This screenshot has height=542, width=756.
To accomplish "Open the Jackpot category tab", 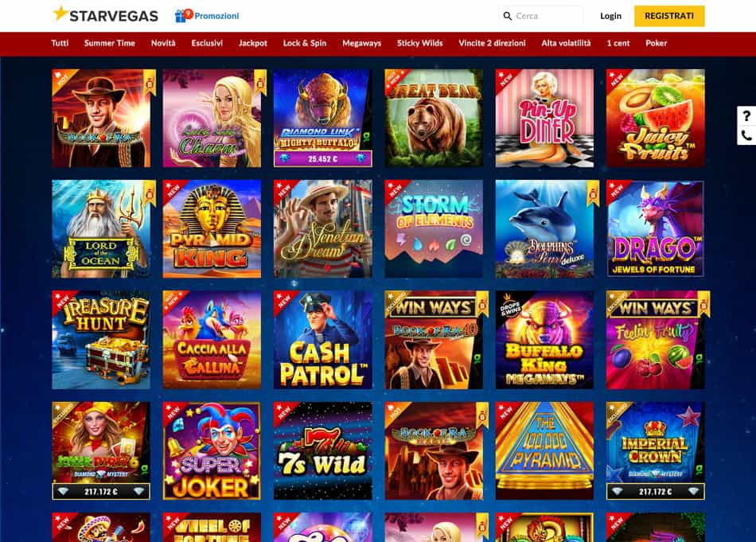I will (252, 43).
